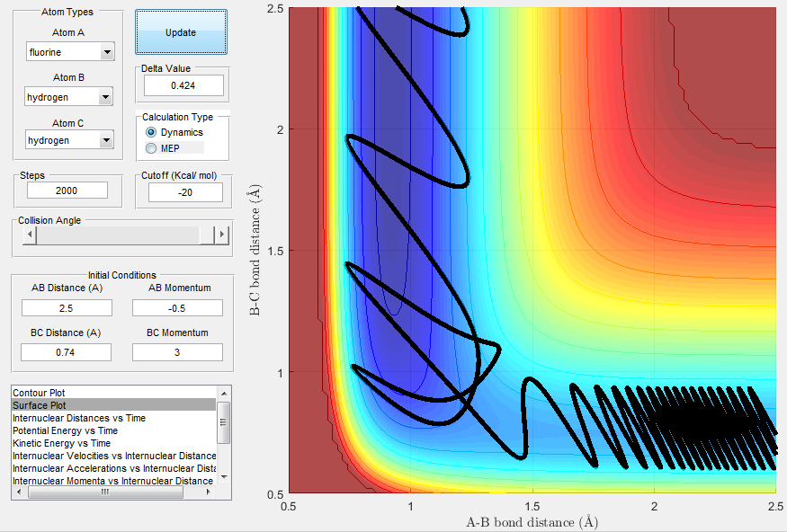Click the listbox horizontal scroll-right arrow
787x532 pixels.
point(209,492)
